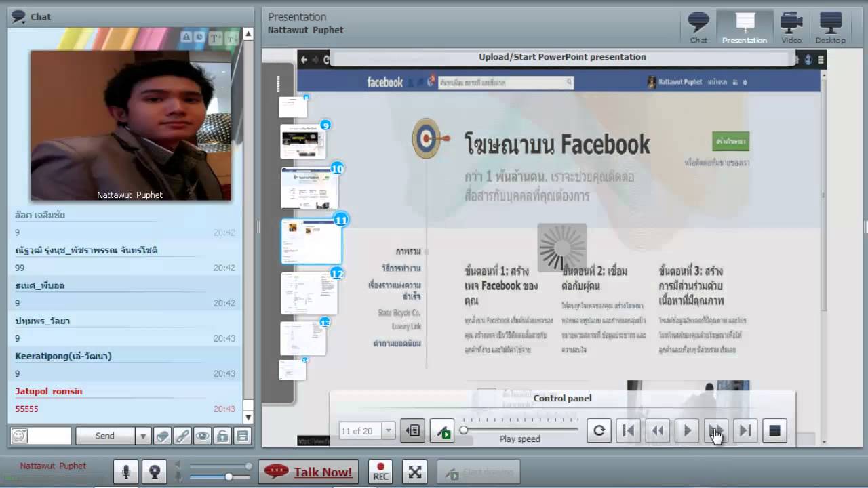Open the emoticon picker in chat
The height and width of the screenshot is (488, 868).
coord(19,436)
